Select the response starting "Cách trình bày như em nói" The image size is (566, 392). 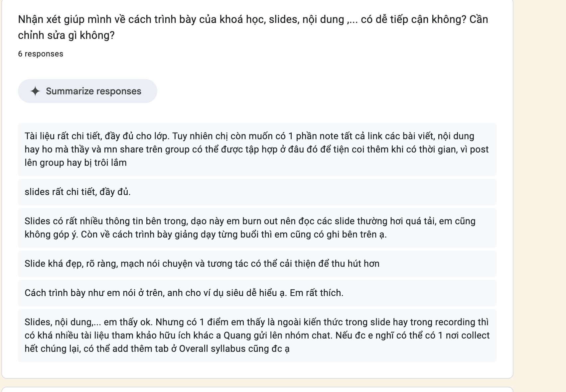point(257,293)
